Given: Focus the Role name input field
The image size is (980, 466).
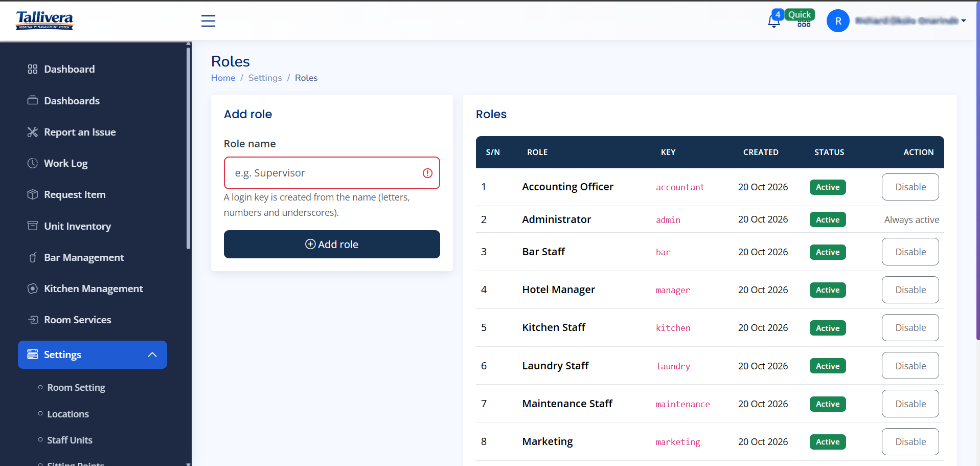Looking at the screenshot, I should tap(332, 173).
